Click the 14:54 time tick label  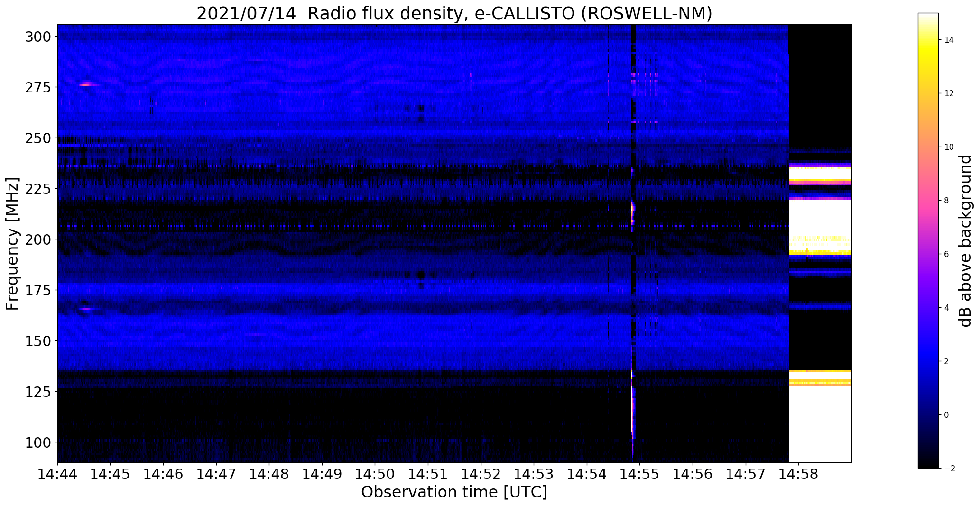[x=587, y=474]
